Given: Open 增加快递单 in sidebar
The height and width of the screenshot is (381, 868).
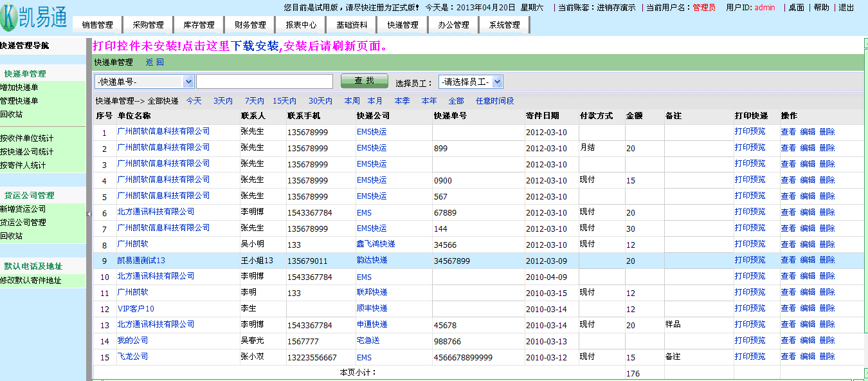Looking at the screenshot, I should 19,88.
